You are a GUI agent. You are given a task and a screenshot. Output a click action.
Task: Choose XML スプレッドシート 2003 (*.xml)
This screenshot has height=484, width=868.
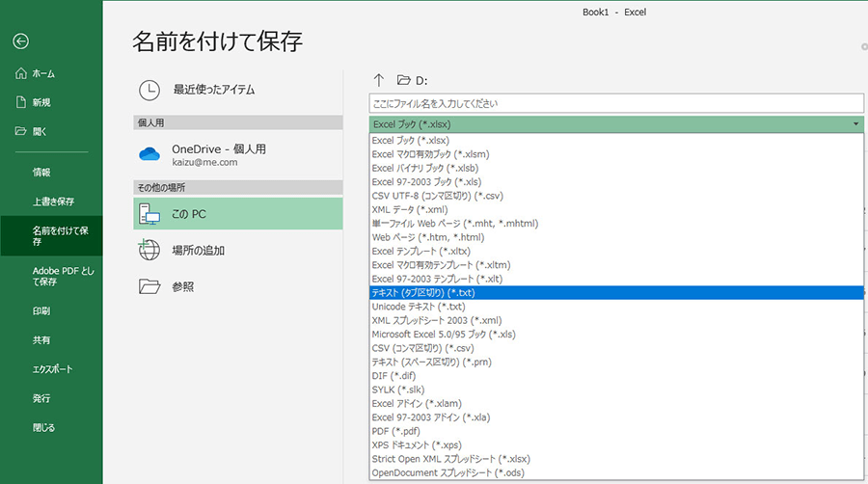(616, 320)
